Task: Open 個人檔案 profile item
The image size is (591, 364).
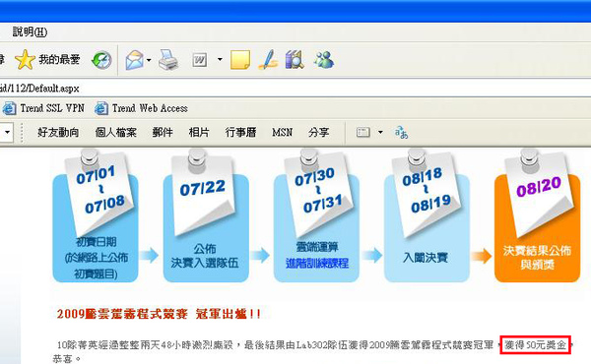Action: (x=115, y=133)
